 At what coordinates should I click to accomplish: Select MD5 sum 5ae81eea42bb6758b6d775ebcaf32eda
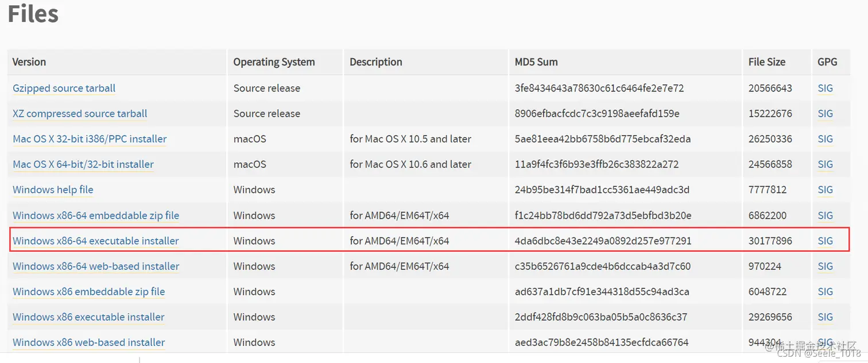[x=603, y=139]
